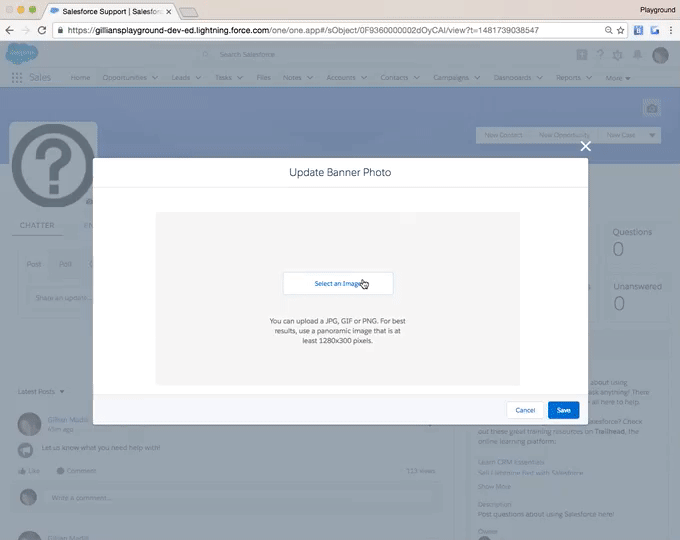Expand the Contacts dropdown chevron
This screenshot has height=540, width=680.
[x=416, y=78]
